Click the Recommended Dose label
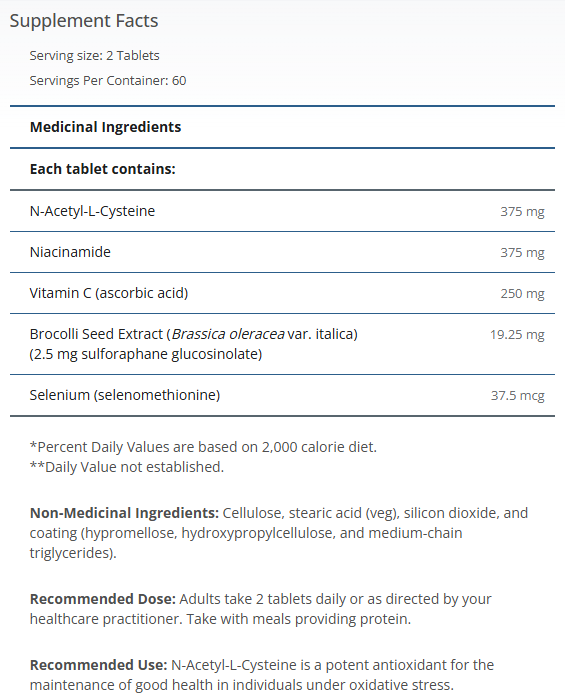This screenshot has height=698, width=565. pyautogui.click(x=103, y=599)
